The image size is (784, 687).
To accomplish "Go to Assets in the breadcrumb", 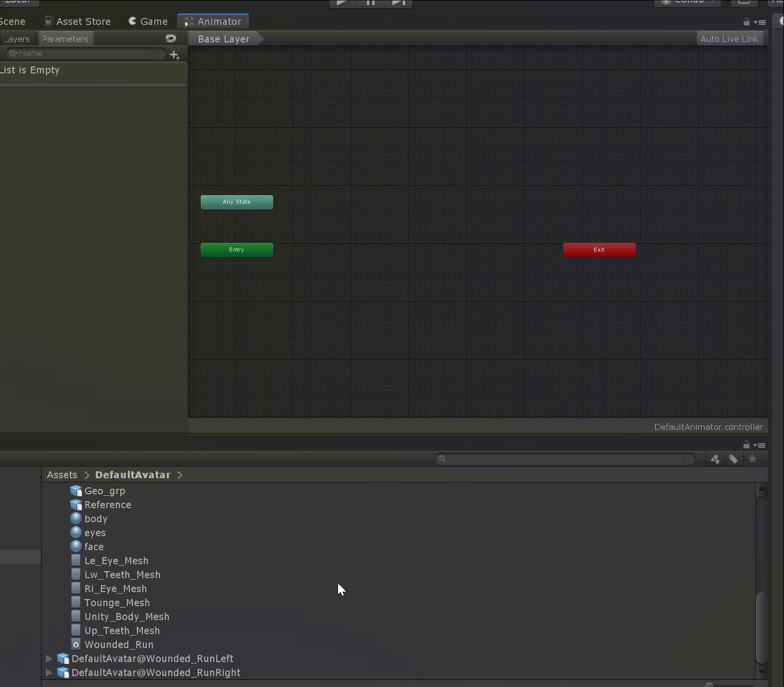I will click(x=62, y=475).
